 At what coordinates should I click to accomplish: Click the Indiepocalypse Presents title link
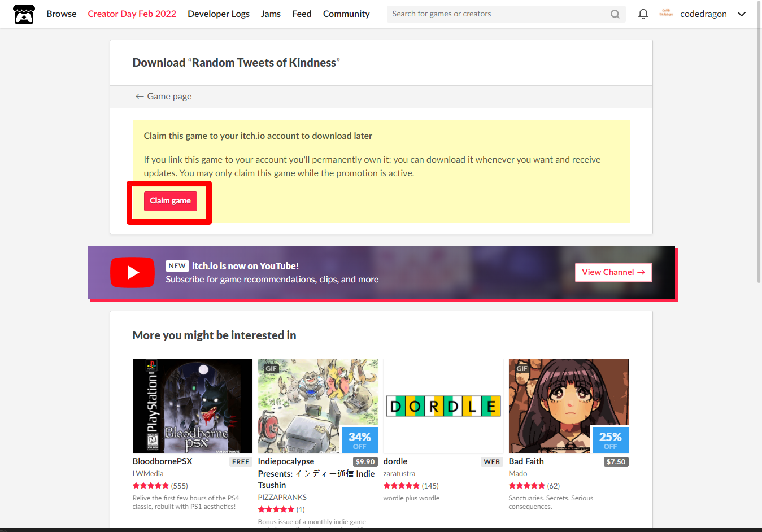316,473
